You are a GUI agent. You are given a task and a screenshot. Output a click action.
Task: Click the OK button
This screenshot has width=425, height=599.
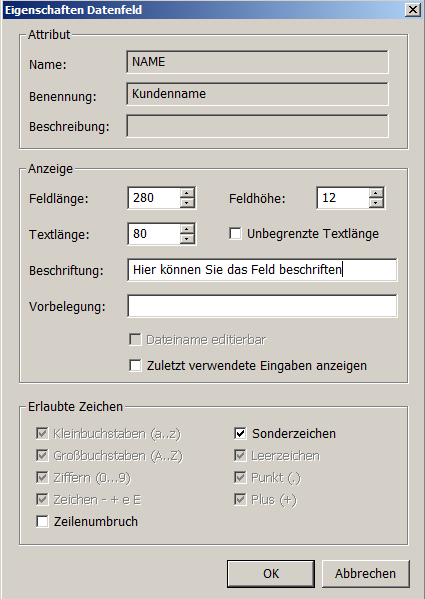tap(271, 573)
